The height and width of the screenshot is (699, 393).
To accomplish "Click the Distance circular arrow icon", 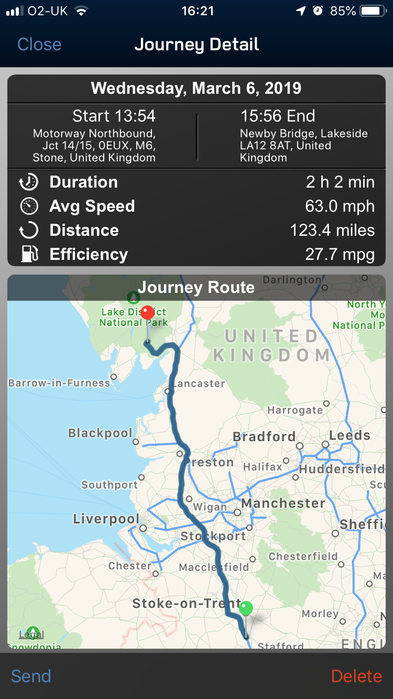I will 29,230.
